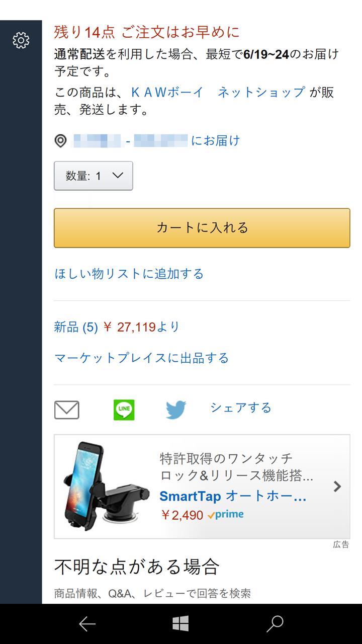Click the 広告 ad label

[x=341, y=544]
